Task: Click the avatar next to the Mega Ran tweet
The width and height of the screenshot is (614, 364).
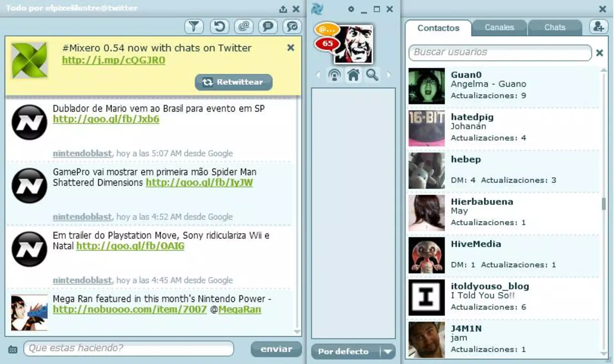Action: point(29,313)
